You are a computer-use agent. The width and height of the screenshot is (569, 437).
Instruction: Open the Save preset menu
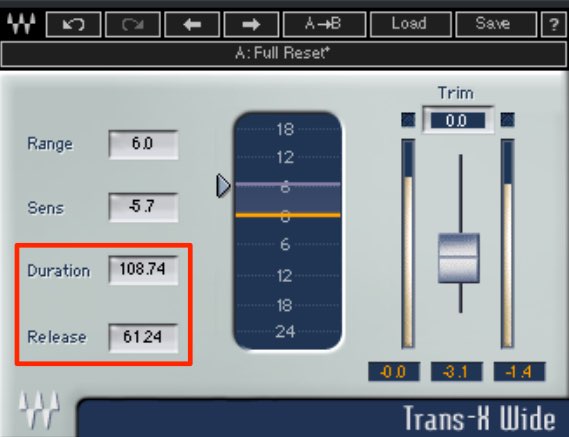[x=496, y=24]
